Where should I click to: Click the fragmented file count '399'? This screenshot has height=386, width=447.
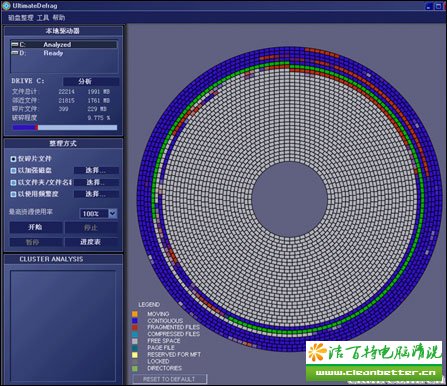click(x=63, y=109)
